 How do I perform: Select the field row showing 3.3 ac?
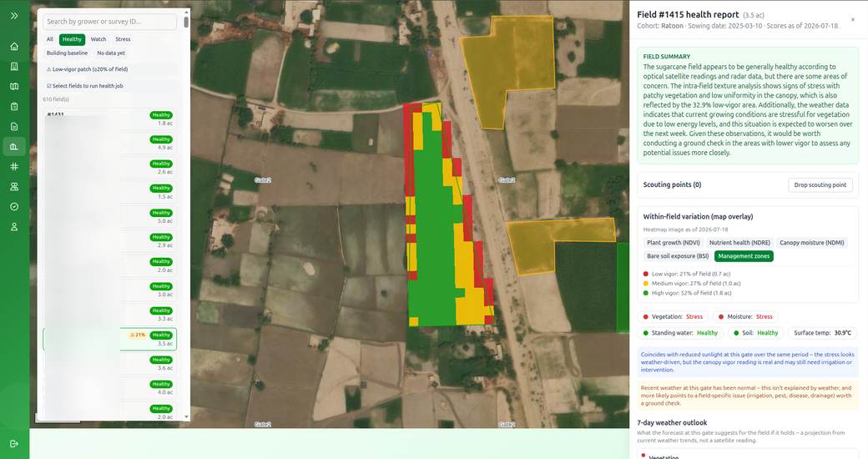(109, 315)
